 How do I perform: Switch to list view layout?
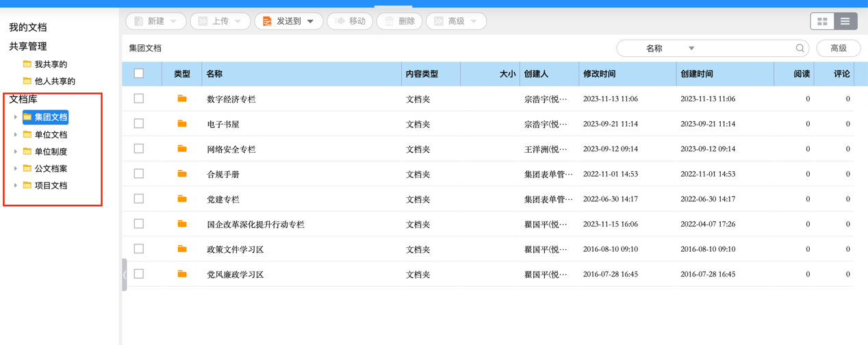845,21
